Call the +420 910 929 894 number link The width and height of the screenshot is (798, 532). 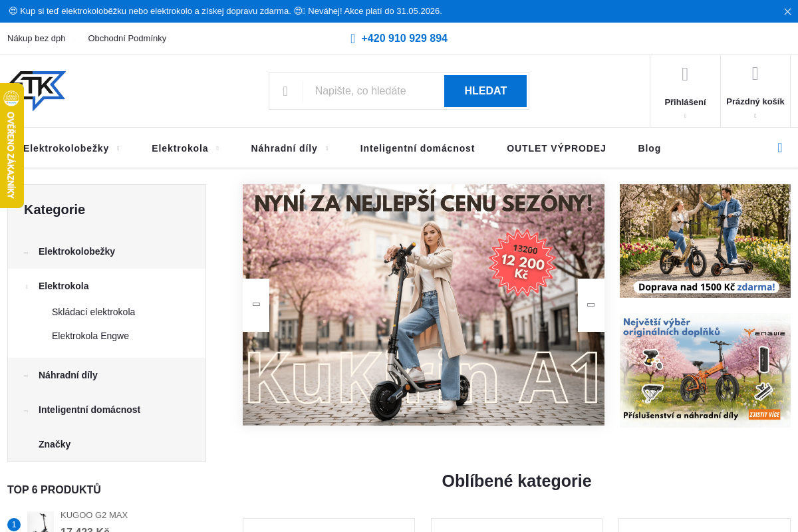pos(404,39)
